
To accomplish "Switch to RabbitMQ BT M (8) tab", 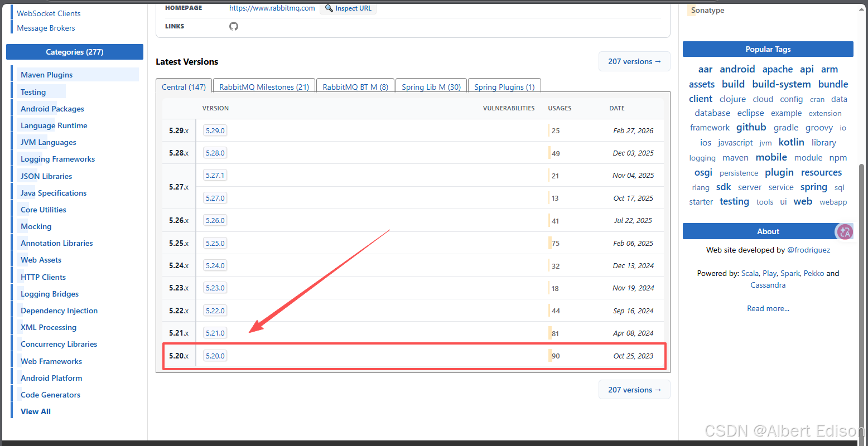I will [355, 87].
